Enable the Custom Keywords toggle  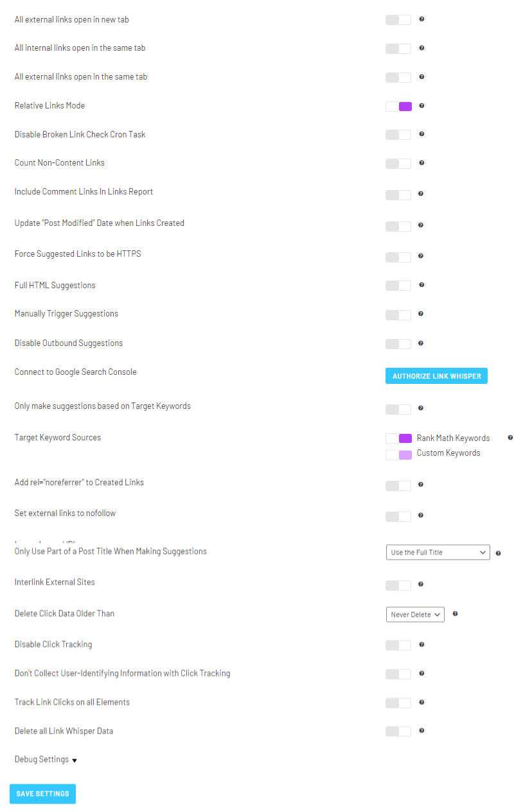point(398,453)
